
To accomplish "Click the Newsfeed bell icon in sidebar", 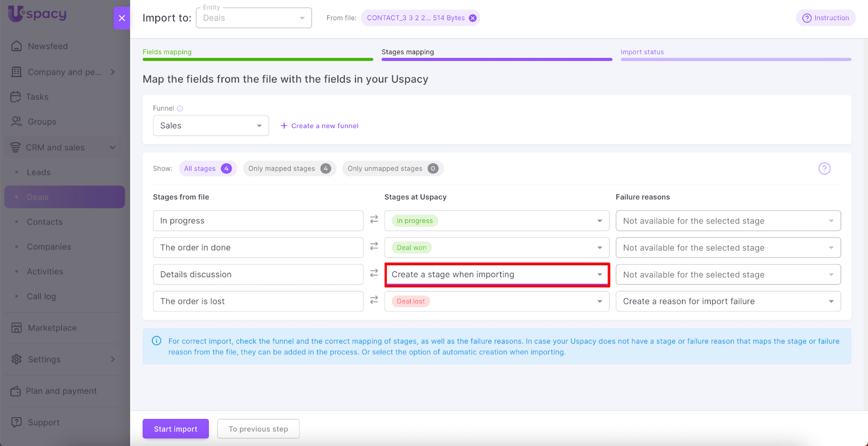I will [17, 46].
